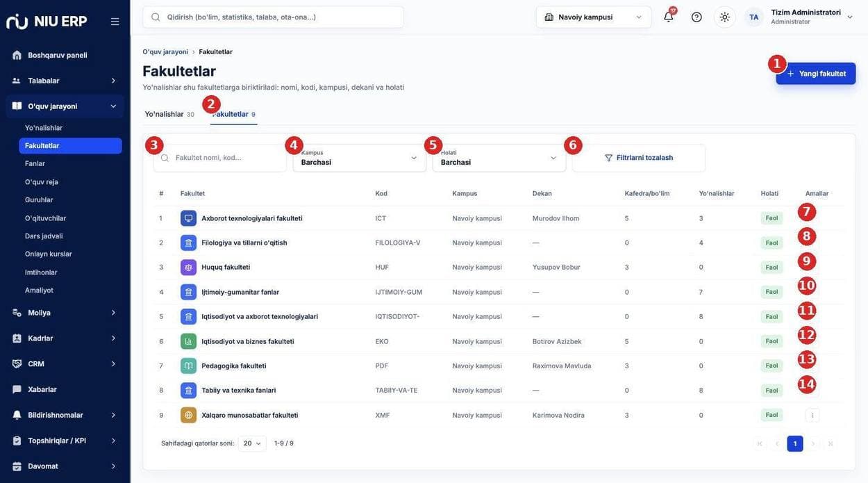Click the monitor icon of Axborot texnologiyalari fakulteti

coord(188,218)
